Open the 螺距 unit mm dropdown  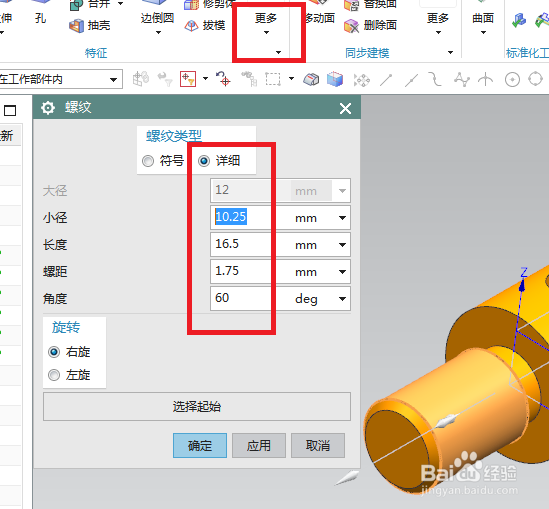[x=342, y=272]
